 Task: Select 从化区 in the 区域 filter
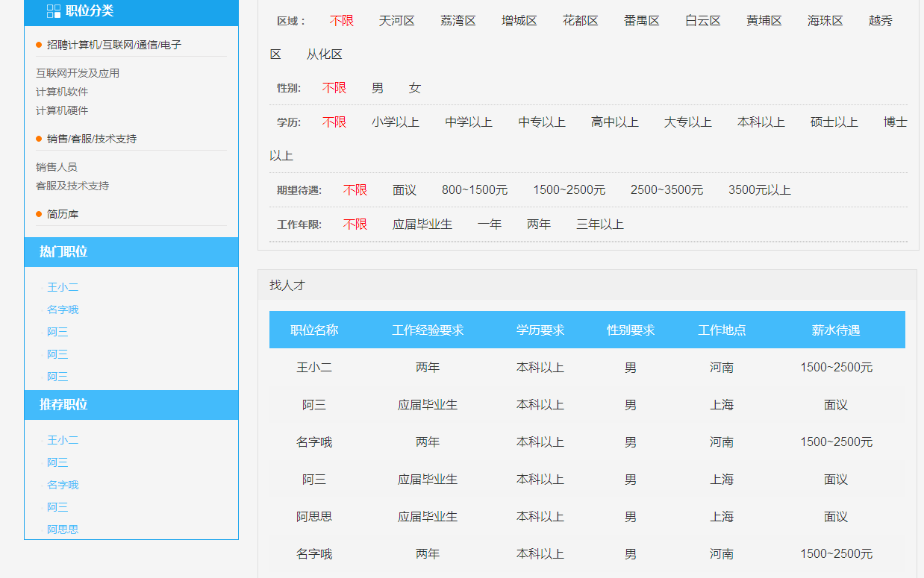click(x=324, y=54)
